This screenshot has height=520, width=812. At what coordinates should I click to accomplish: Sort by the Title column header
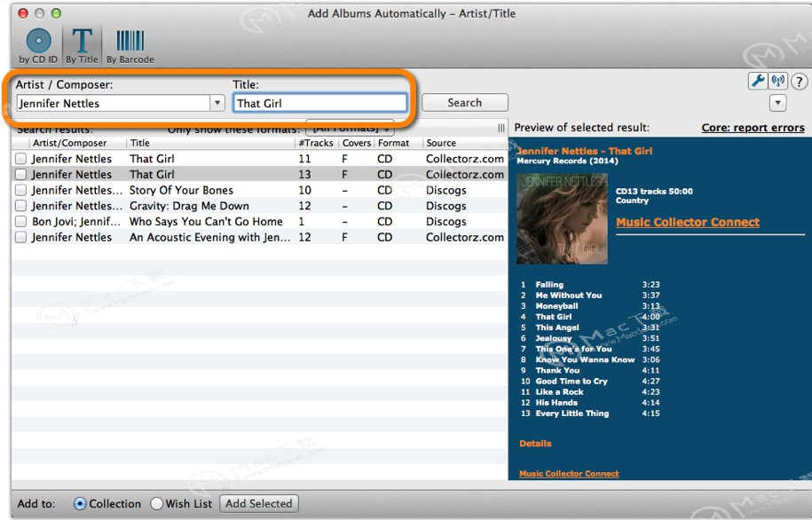coord(140,143)
